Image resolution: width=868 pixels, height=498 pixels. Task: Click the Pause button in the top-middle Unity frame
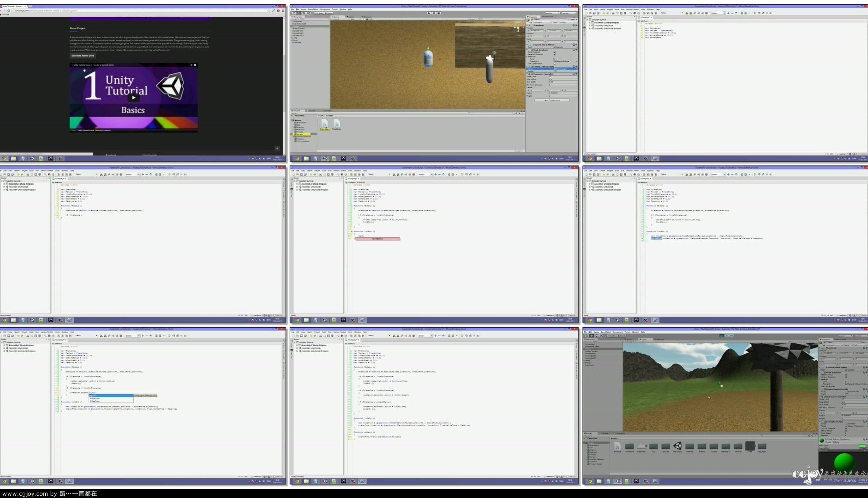[x=434, y=13]
